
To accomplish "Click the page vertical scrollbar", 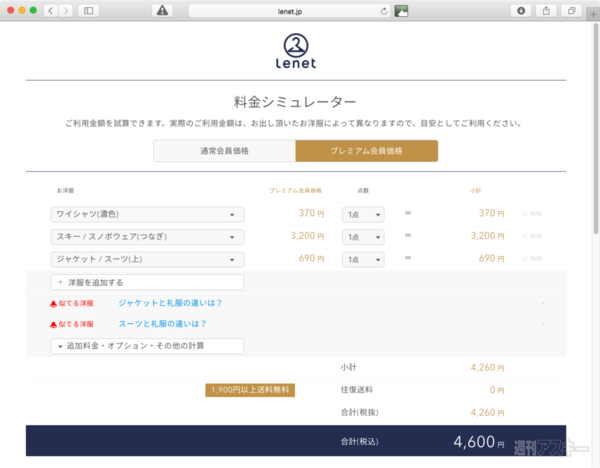I will pos(596,128).
